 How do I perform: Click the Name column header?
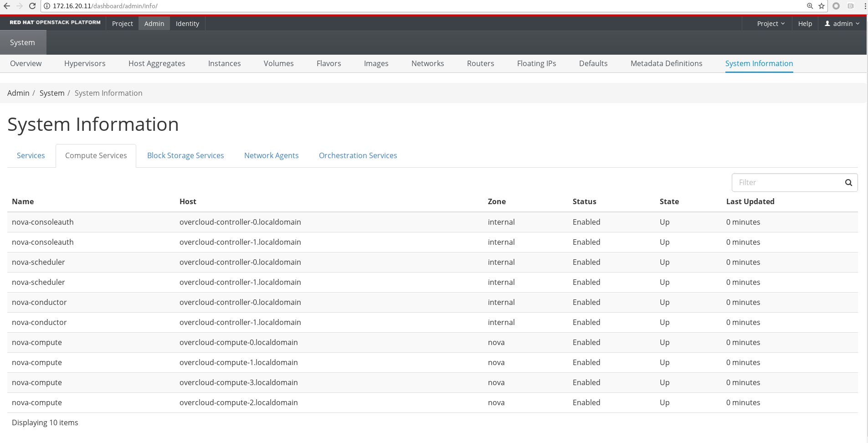tap(23, 201)
